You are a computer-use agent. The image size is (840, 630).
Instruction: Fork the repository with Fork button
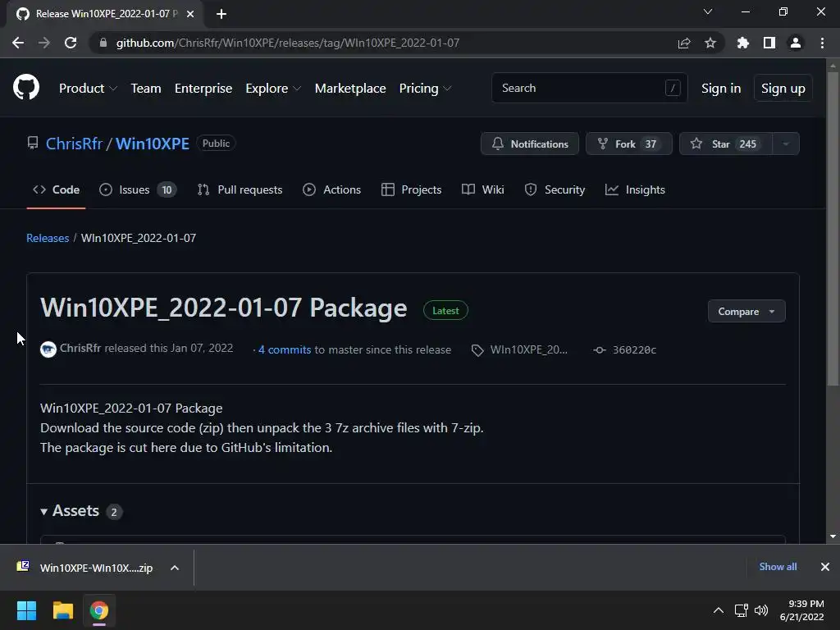pos(629,144)
